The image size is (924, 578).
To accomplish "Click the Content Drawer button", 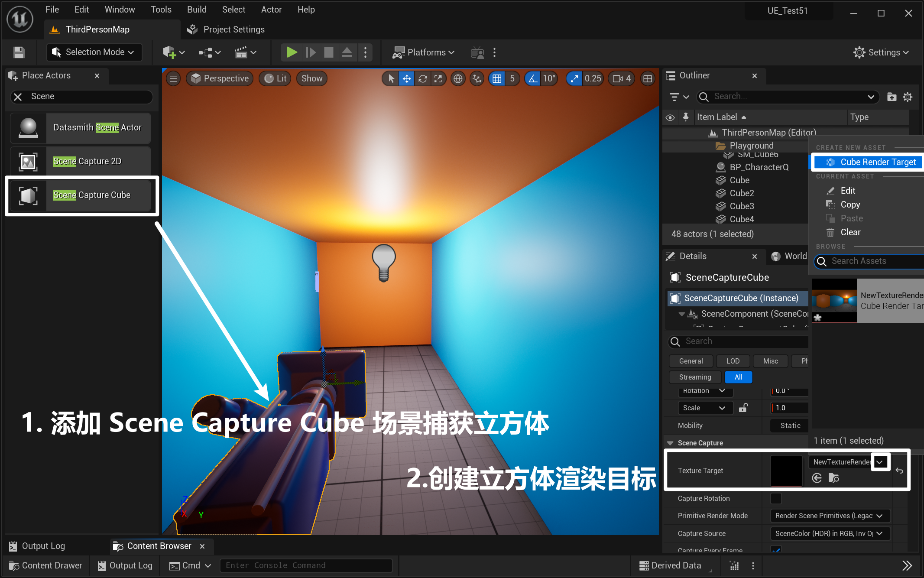I will click(x=46, y=565).
